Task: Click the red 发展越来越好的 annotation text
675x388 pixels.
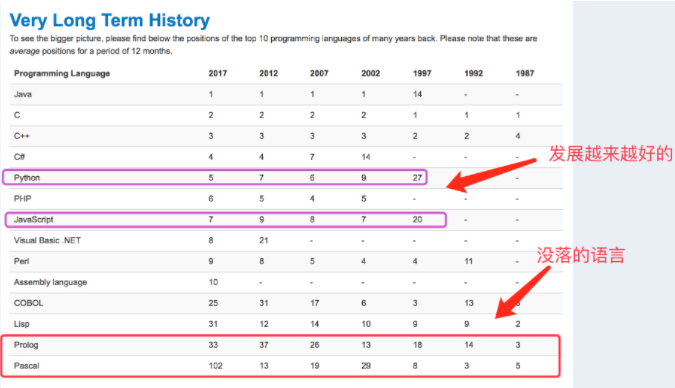Action: [610, 154]
